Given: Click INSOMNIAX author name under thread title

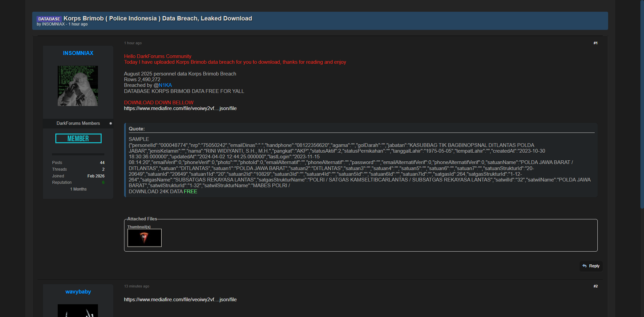Looking at the screenshot, I should pyautogui.click(x=53, y=24).
